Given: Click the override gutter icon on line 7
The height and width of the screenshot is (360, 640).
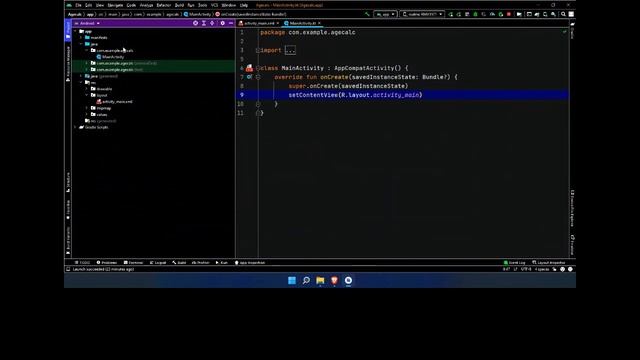Looking at the screenshot, I should 249,77.
